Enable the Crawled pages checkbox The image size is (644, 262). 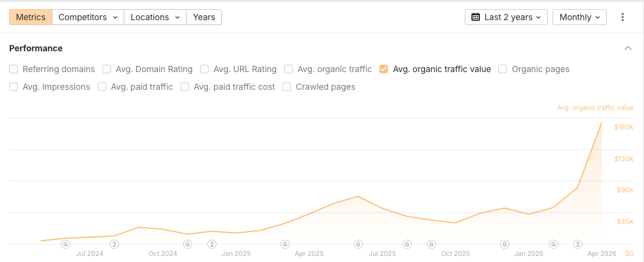[x=287, y=87]
